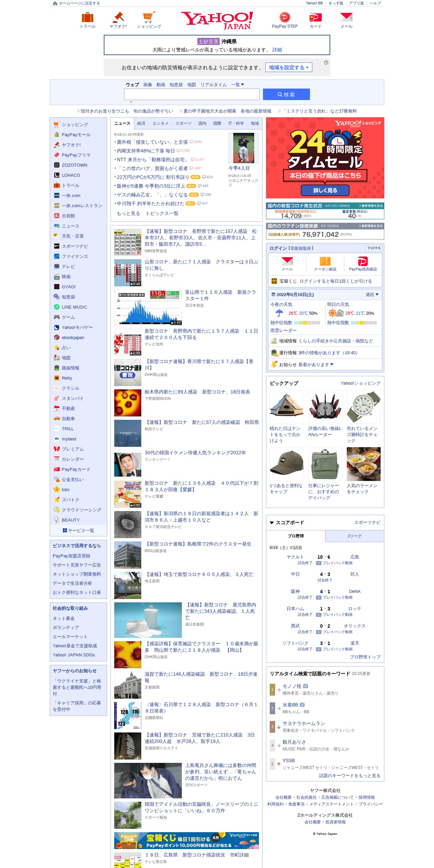434x868 pixels.
Task: Open 話題のキーワードをもっと見る link
Action: tap(349, 775)
